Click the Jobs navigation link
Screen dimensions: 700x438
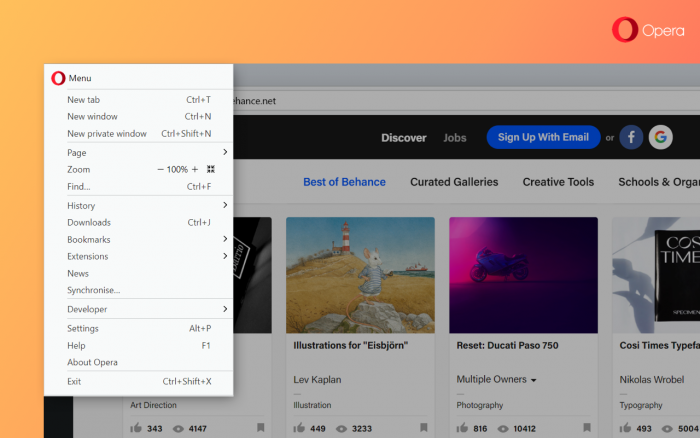pyautogui.click(x=455, y=138)
